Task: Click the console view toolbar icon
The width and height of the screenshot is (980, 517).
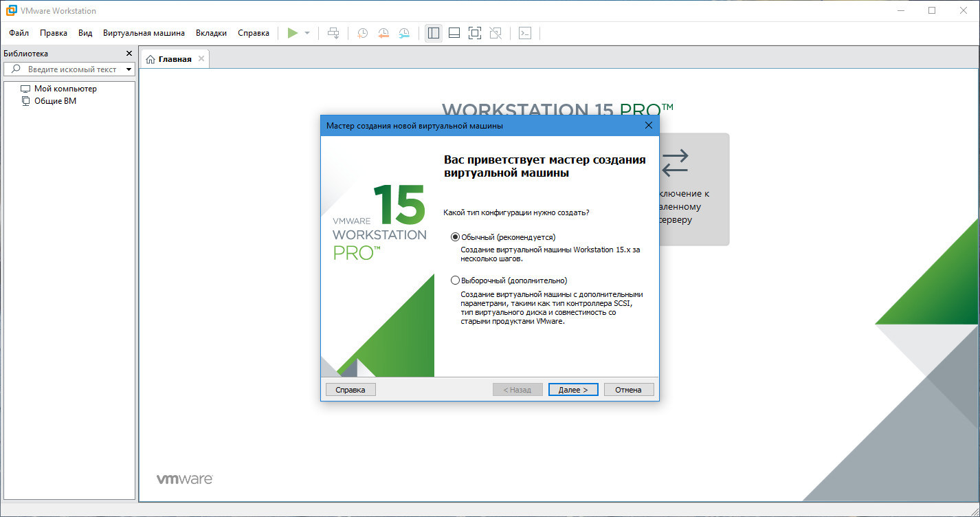Action: [x=525, y=33]
